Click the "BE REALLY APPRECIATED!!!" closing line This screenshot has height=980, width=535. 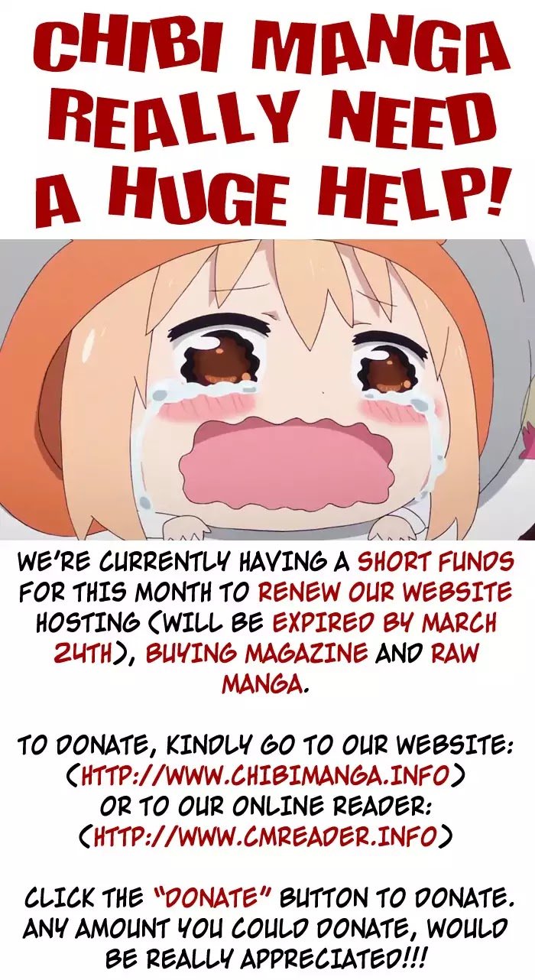pyautogui.click(x=265, y=956)
